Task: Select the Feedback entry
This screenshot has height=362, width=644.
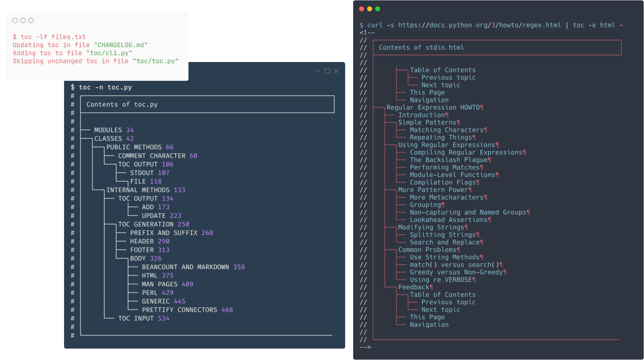Action: pyautogui.click(x=416, y=287)
